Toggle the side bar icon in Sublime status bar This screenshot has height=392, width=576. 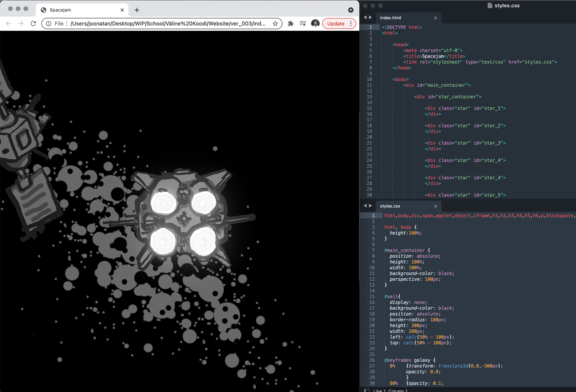(x=366, y=390)
